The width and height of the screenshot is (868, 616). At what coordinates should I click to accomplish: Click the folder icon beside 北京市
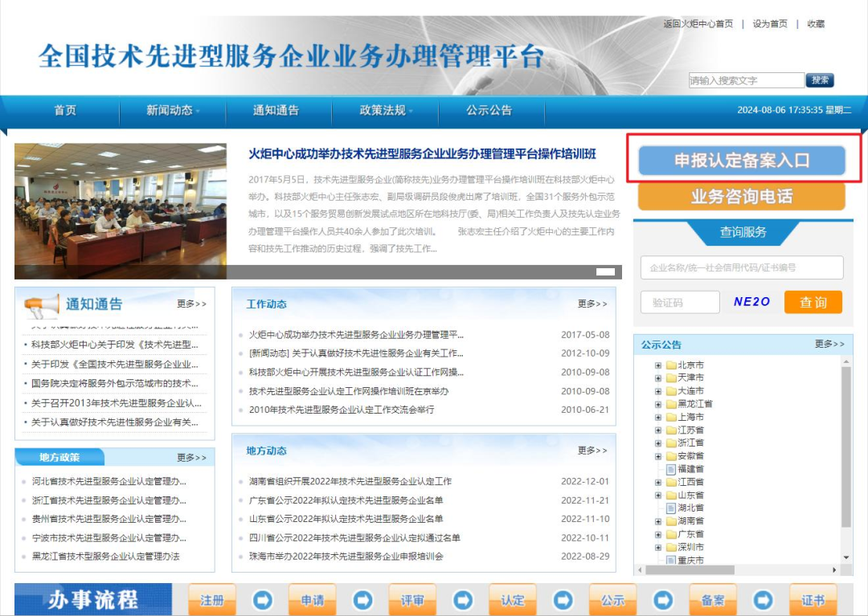[x=671, y=365]
